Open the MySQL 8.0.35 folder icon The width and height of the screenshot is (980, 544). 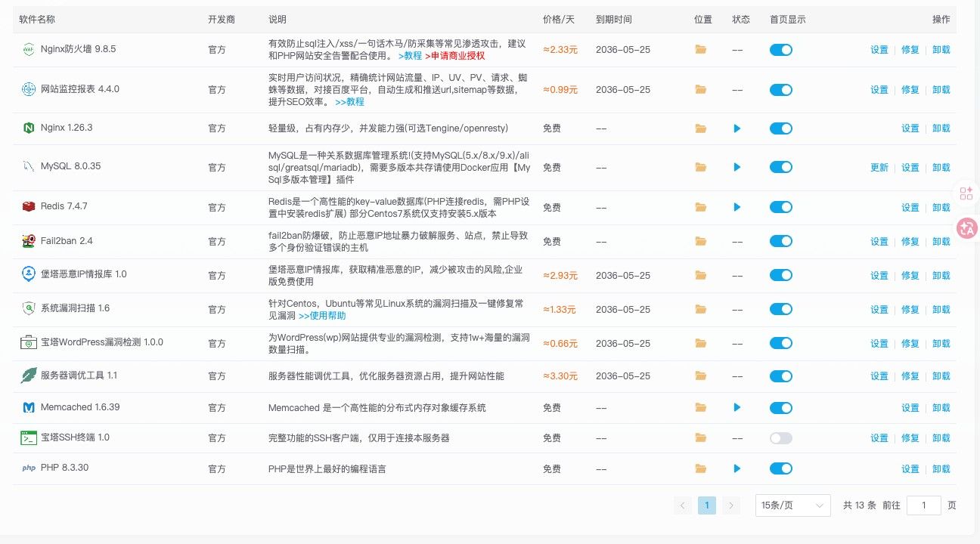coord(701,167)
